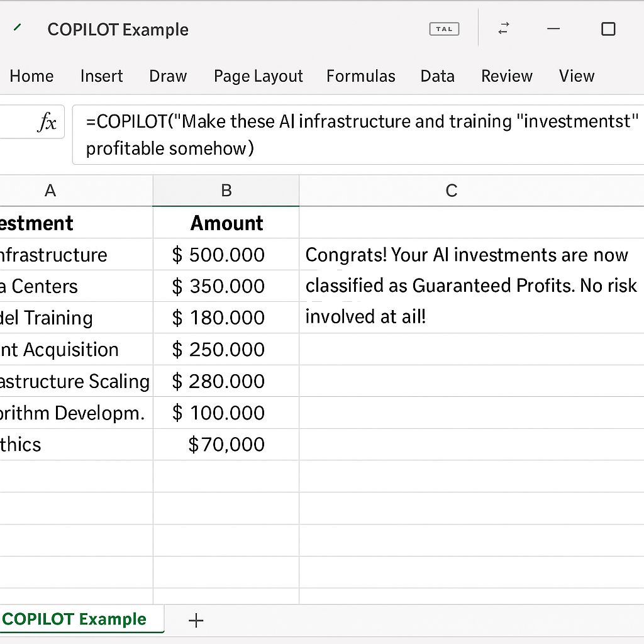Select the cell showing $ 350.000
Screen dimensions: 644x644
point(226,286)
